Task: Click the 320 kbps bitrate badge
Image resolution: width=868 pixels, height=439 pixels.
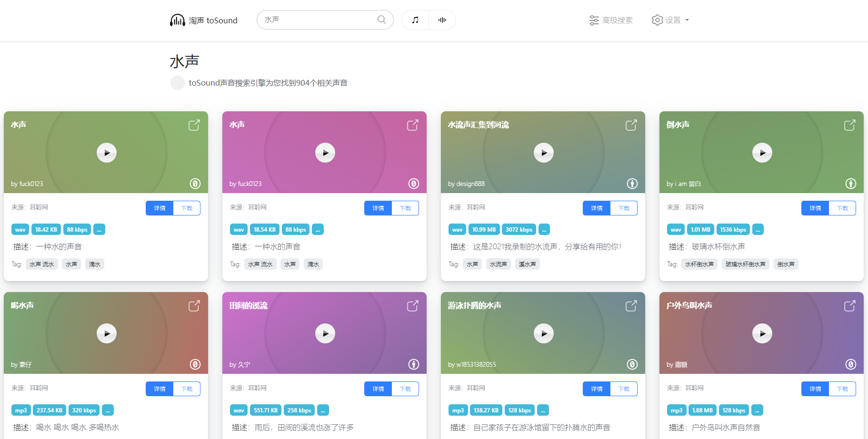Action: [84, 410]
